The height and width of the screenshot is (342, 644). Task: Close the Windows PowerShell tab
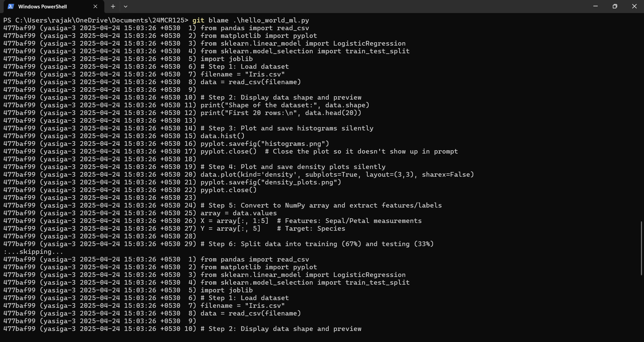[x=95, y=6]
